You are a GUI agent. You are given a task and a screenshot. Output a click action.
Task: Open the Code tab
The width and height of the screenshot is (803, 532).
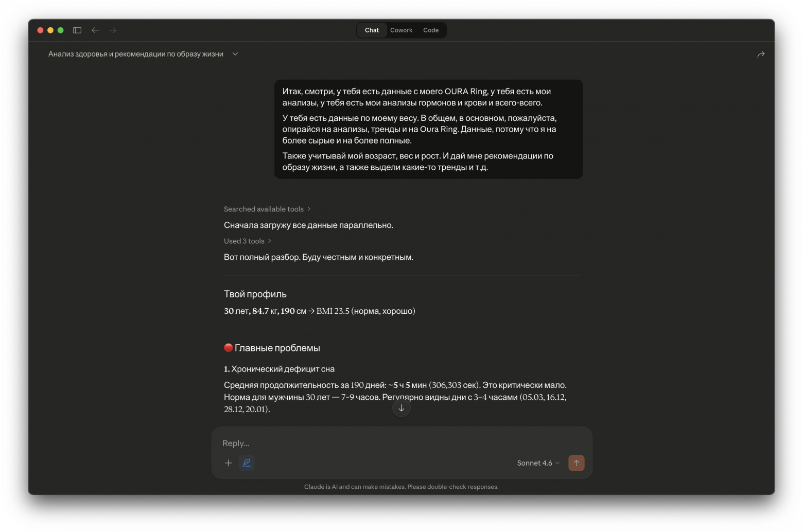[x=431, y=30]
